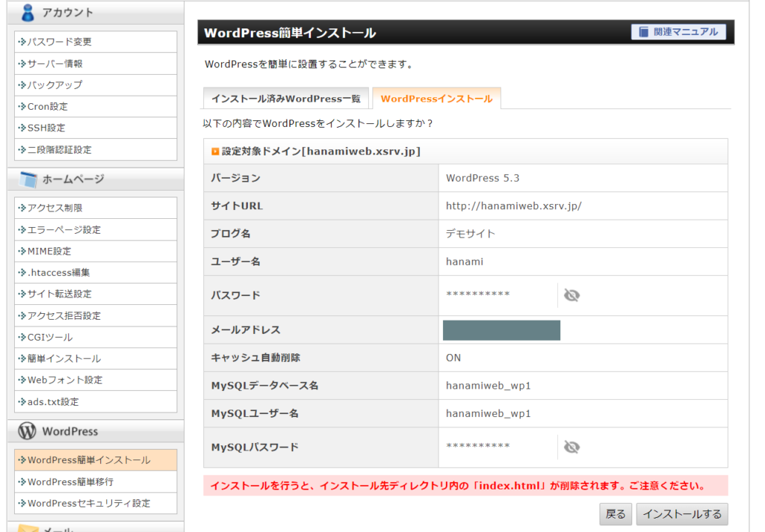Go to the バックアップ menu item
765x532 pixels.
(x=96, y=85)
